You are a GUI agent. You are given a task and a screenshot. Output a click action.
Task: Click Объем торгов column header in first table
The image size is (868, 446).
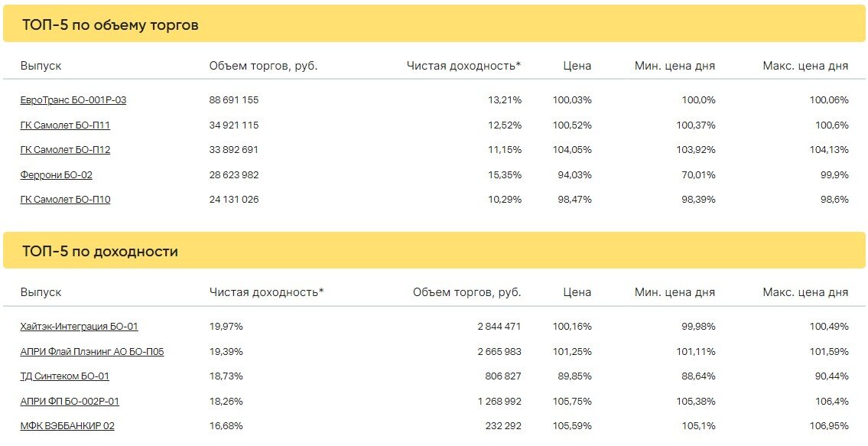[x=264, y=66]
